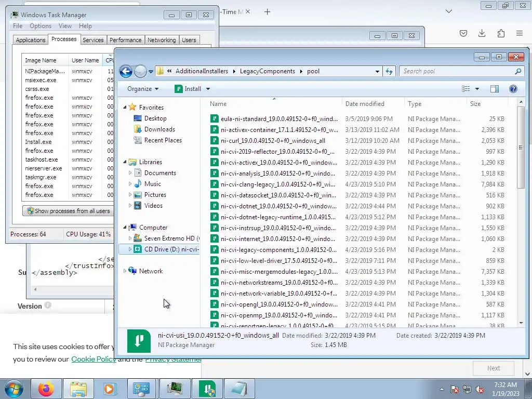Screen dimensions: 532x399
Task: Click Show processes from all users
Action: click(x=68, y=211)
